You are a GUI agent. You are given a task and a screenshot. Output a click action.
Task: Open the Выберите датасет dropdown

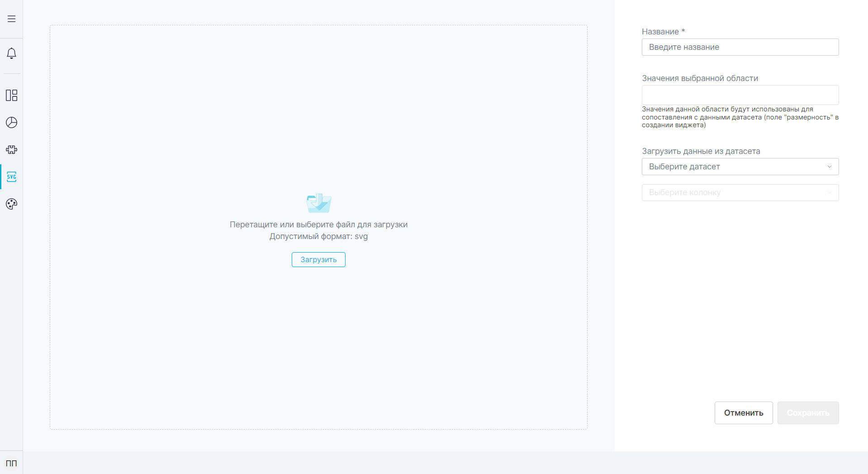(733, 167)
